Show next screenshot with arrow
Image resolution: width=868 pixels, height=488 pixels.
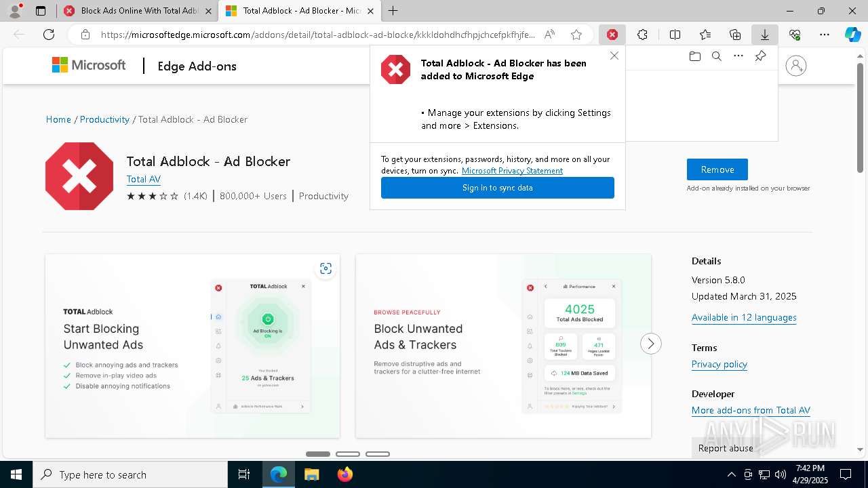pyautogui.click(x=651, y=344)
